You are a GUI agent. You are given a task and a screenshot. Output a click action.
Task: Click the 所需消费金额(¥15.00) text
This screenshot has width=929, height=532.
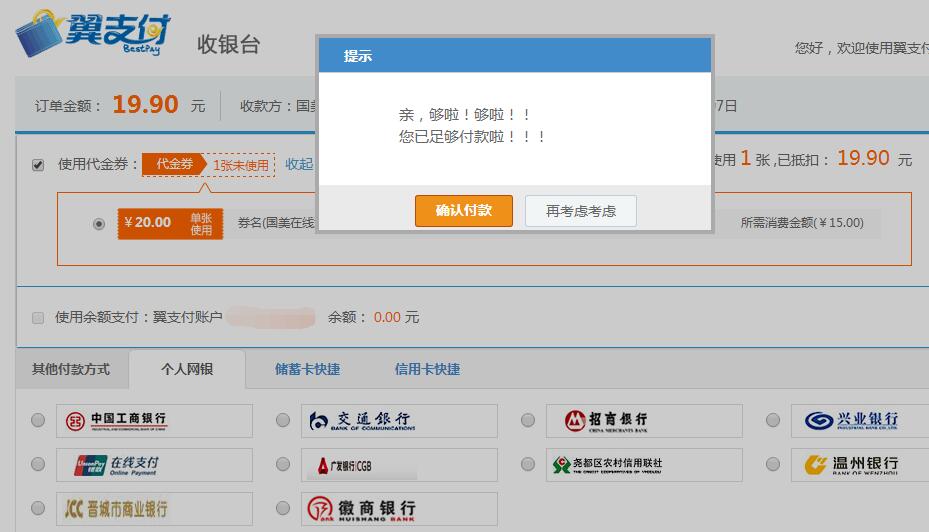[802, 223]
